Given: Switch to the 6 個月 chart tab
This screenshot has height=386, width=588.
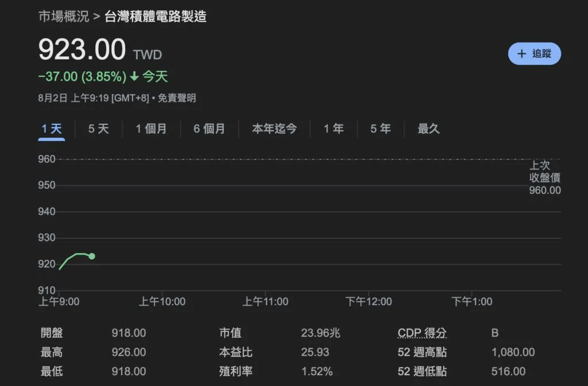Looking at the screenshot, I should (209, 129).
